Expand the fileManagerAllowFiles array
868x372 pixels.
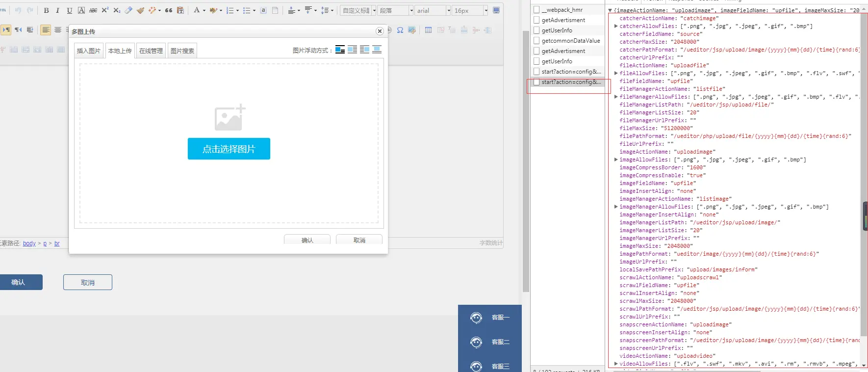click(616, 97)
